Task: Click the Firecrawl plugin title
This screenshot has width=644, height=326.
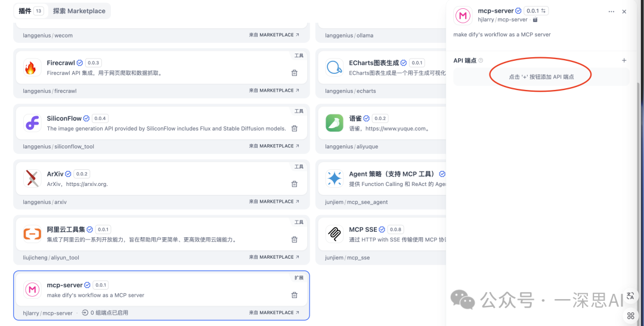Action: [x=61, y=63]
